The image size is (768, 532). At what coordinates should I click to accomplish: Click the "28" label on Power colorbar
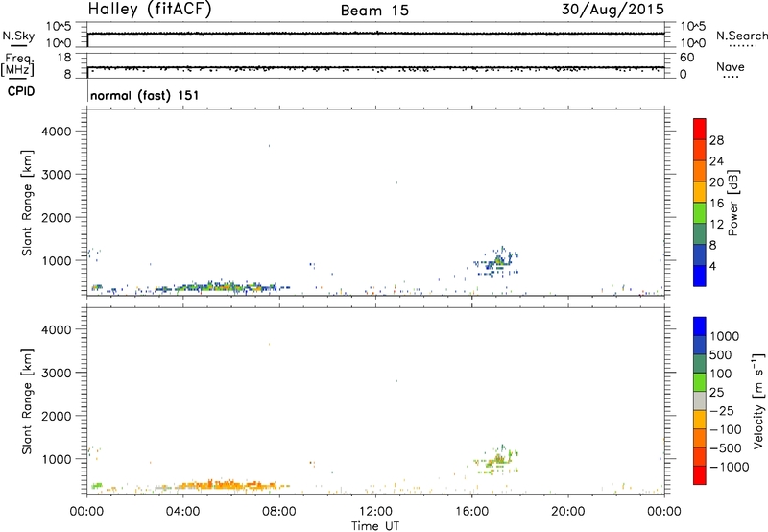(716, 140)
